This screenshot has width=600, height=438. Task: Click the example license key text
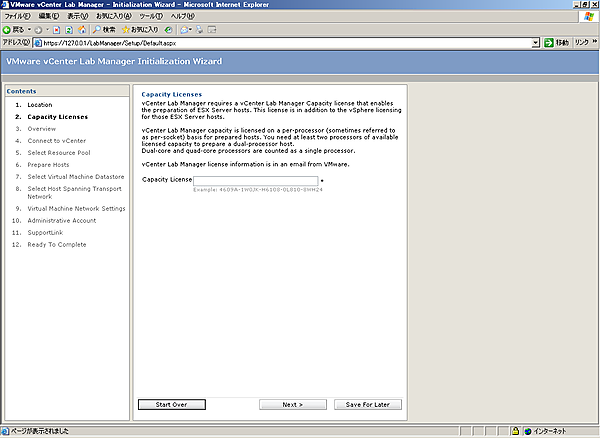pos(258,190)
